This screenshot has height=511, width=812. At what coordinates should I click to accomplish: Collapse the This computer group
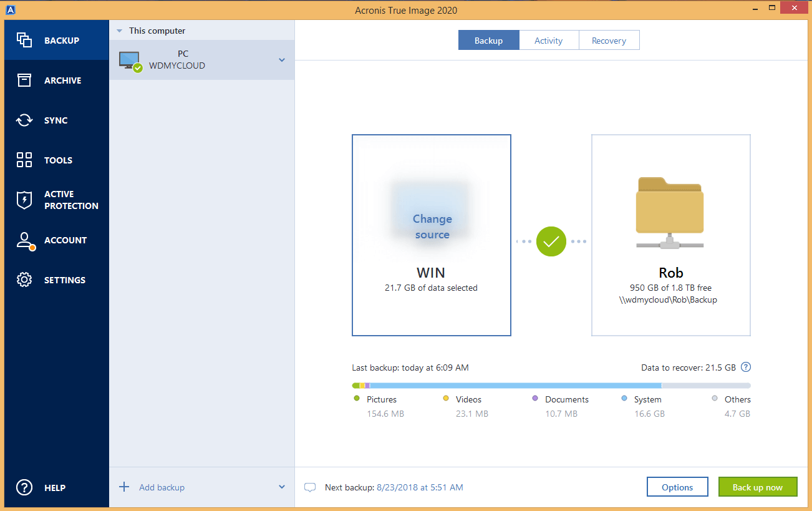click(x=120, y=31)
